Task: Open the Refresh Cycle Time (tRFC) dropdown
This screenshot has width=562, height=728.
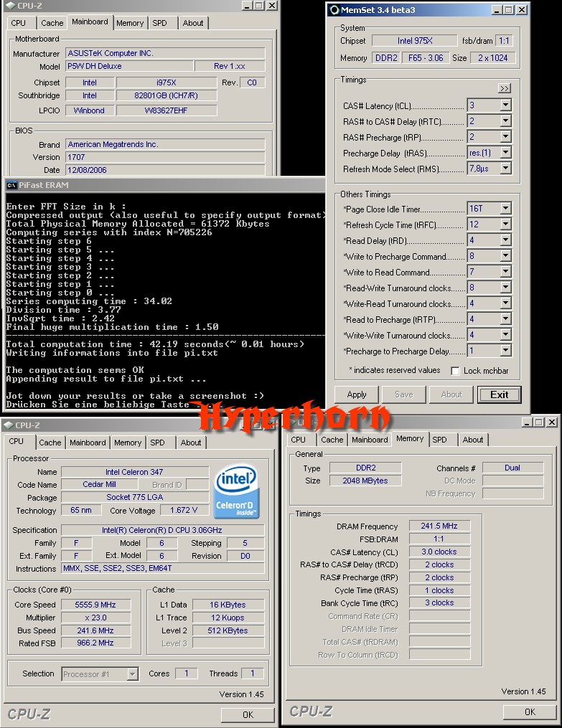Action: click(506, 224)
